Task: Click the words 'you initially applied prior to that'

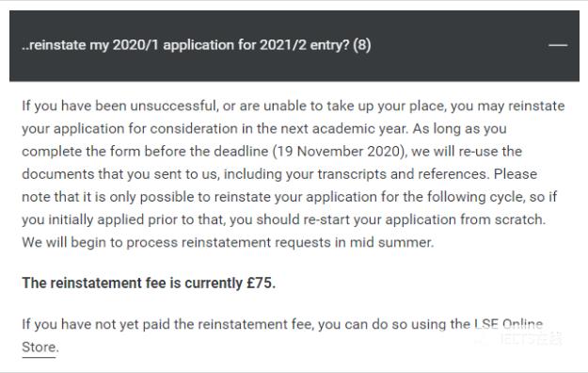Action: pos(123,219)
